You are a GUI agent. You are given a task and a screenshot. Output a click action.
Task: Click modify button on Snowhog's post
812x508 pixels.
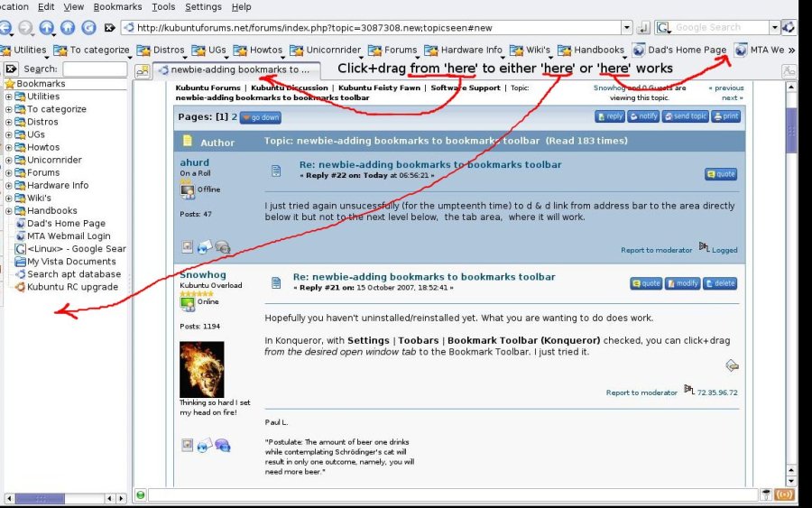pos(683,283)
